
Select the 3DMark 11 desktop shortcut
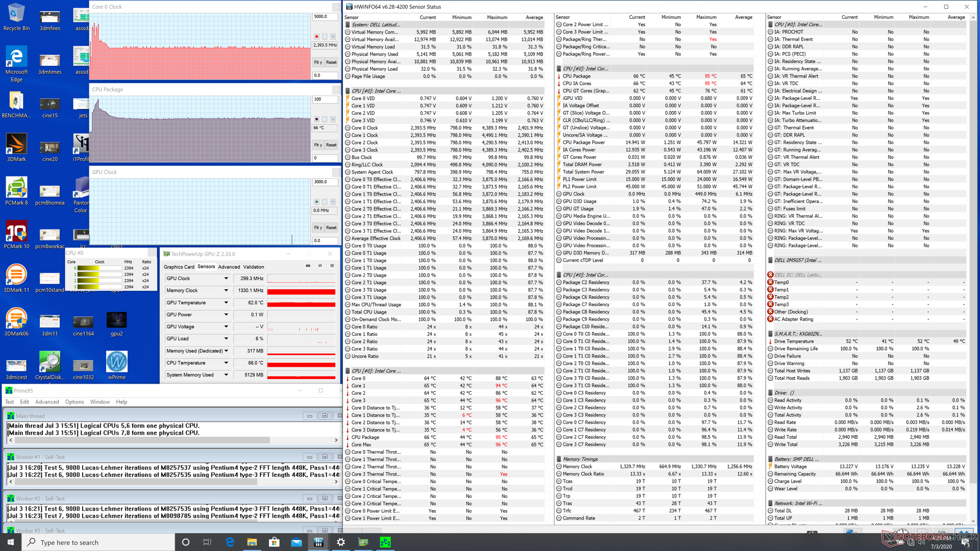(x=16, y=279)
